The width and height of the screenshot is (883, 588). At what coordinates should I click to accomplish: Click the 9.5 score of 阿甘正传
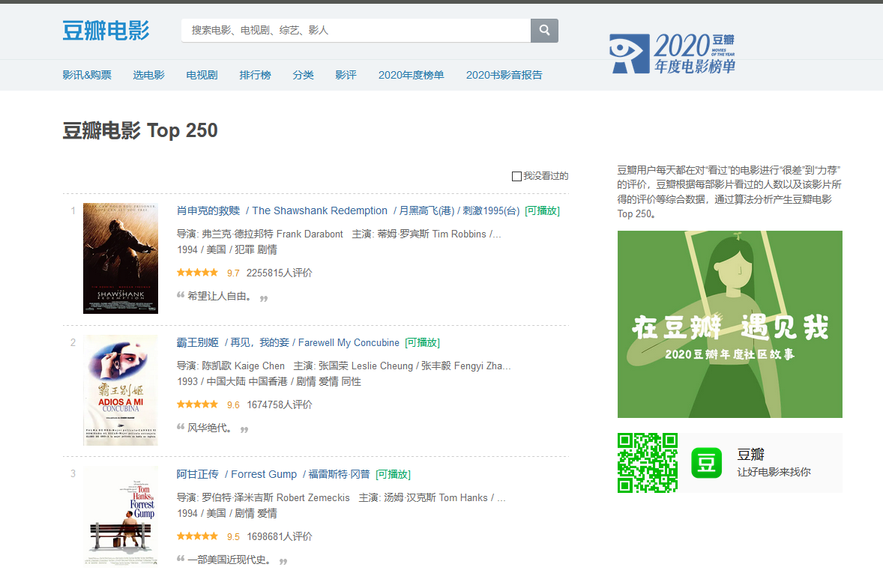233,536
